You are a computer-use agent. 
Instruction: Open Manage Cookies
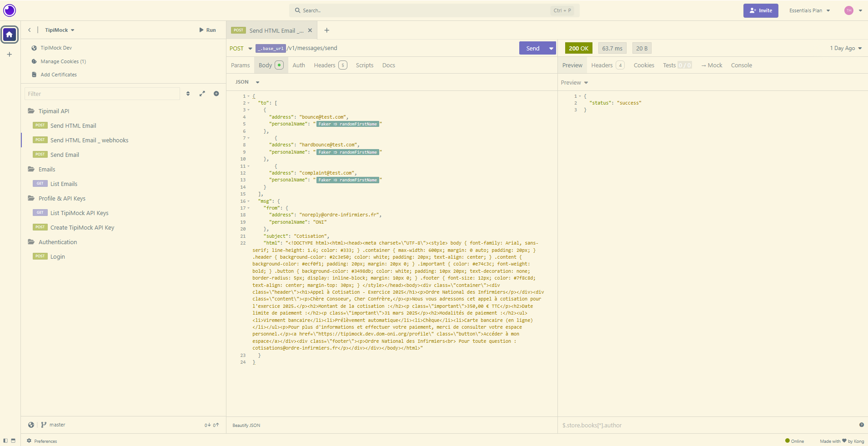[63, 61]
